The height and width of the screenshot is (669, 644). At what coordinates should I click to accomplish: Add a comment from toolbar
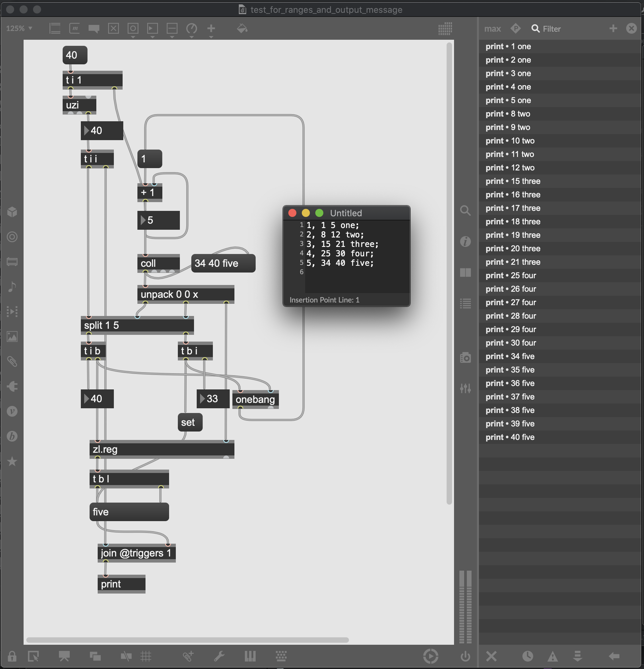[94, 29]
